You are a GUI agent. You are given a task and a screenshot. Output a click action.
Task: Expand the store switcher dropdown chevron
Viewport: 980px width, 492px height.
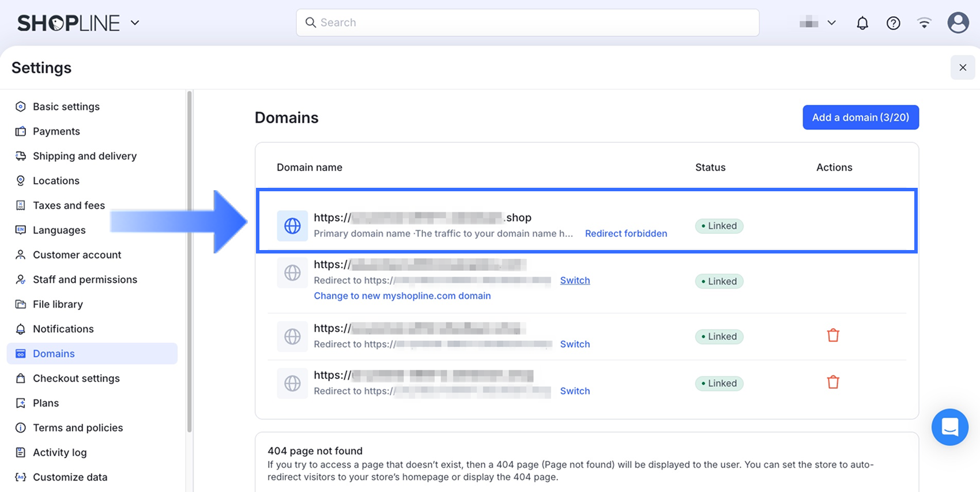point(831,23)
